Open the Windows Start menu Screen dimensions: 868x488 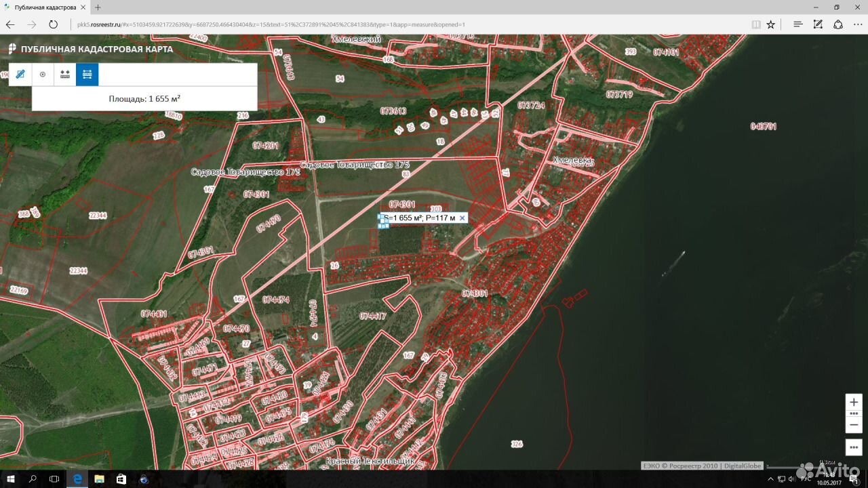coord(11,479)
